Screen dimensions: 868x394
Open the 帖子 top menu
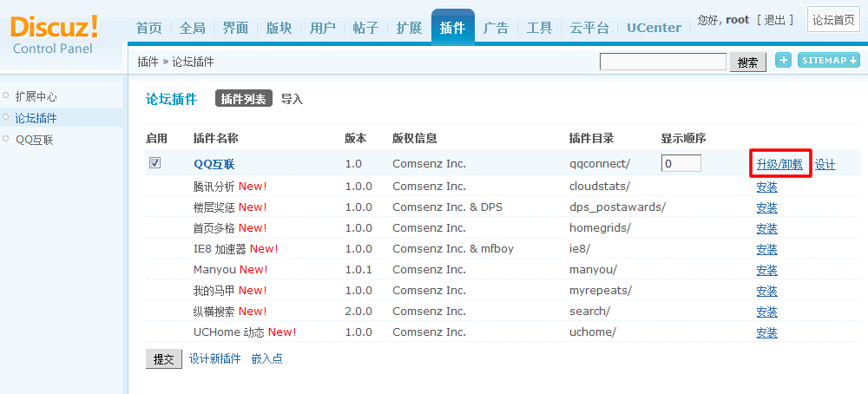click(365, 28)
